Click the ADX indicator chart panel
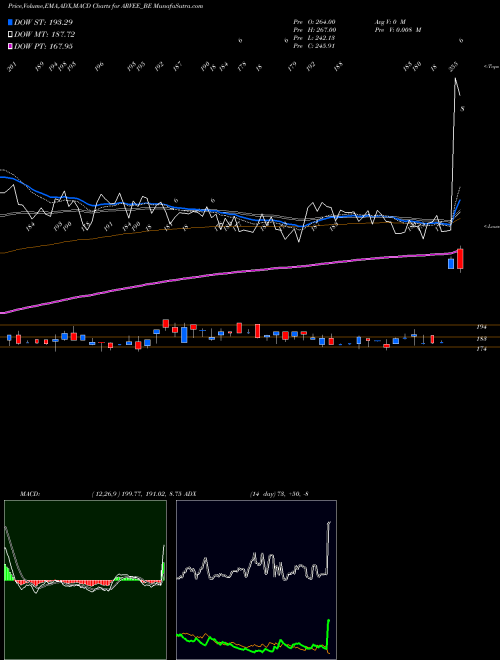Image resolution: width=500 pixels, height=660 pixels. point(256,580)
